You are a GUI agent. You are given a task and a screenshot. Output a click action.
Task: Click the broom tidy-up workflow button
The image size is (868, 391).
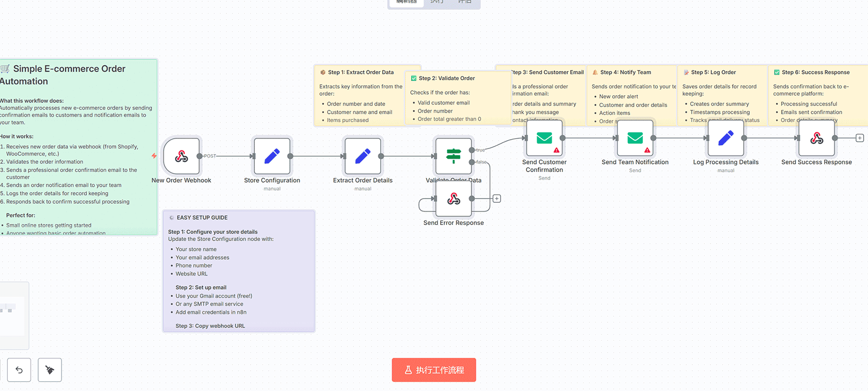tap(50, 370)
